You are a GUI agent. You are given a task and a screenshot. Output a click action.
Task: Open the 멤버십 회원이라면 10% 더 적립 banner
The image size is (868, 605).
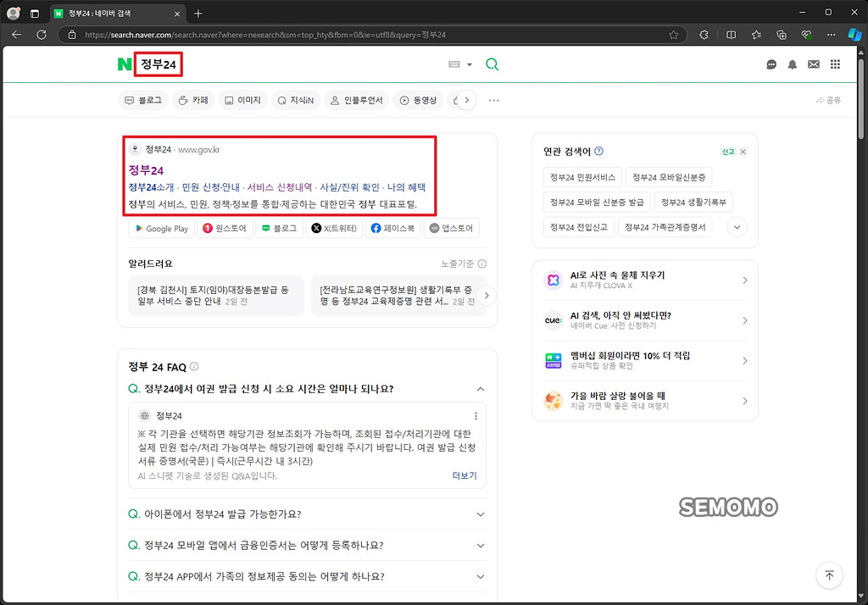pos(645,360)
